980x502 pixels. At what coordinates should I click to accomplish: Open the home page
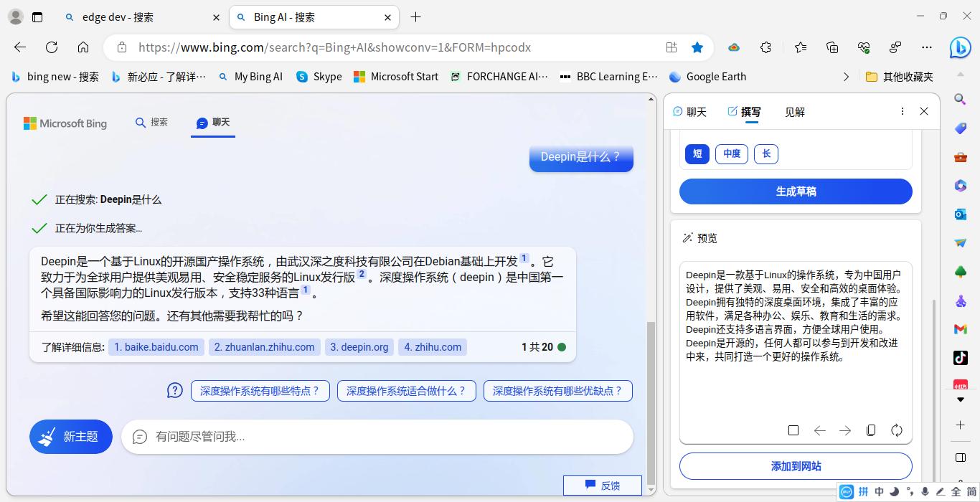point(83,47)
